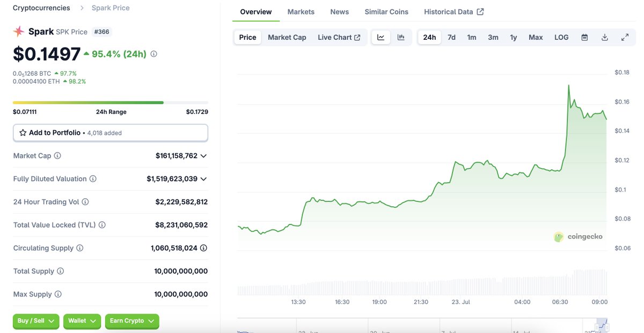Click the Add to Portfolio button
The width and height of the screenshot is (644, 333).
click(111, 133)
